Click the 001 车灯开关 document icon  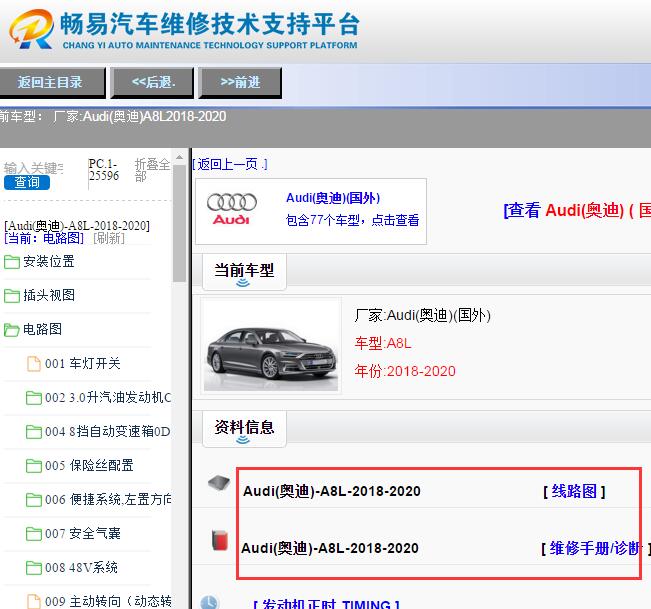[x=34, y=364]
